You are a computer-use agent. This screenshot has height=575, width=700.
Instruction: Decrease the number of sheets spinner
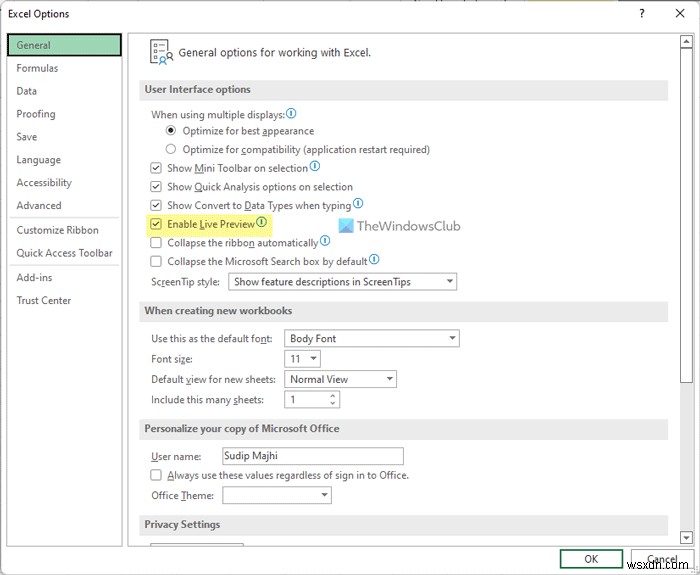333,403
